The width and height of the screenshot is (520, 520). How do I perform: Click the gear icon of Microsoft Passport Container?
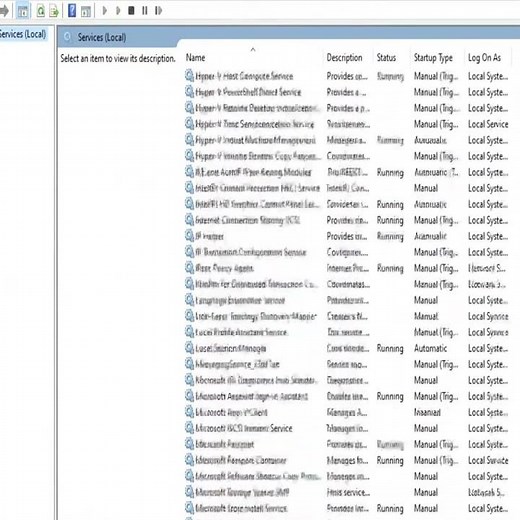(x=189, y=460)
